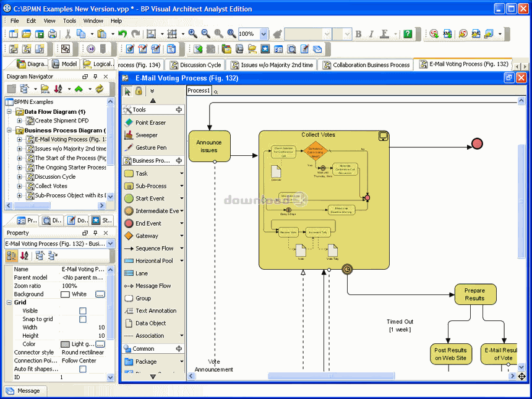532x399 pixels.
Task: Select the arrow pointer tool in palette
Action: 127,91
